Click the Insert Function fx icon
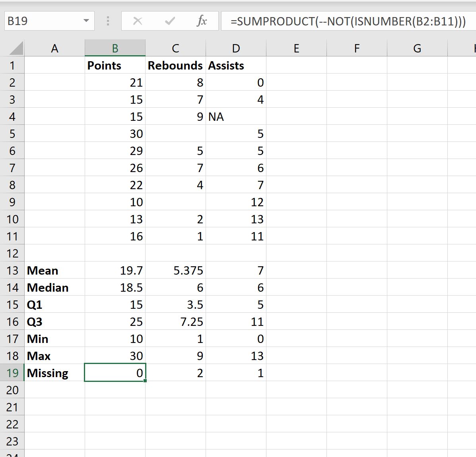Screen dimensions: 476x457 (202, 21)
